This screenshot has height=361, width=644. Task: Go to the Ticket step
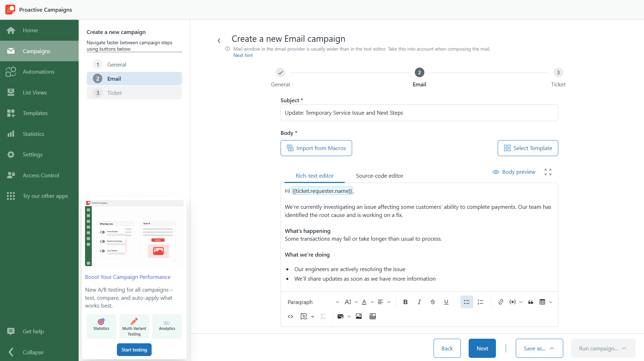[134, 93]
